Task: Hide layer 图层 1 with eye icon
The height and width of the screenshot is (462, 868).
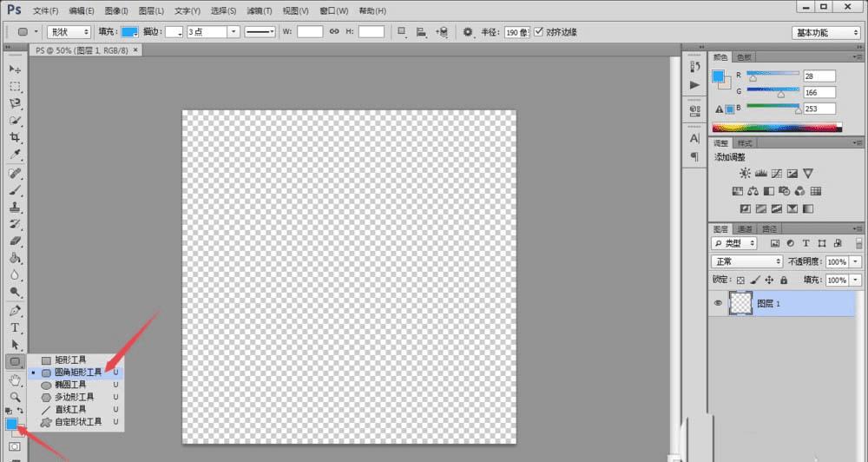Action: pos(718,303)
